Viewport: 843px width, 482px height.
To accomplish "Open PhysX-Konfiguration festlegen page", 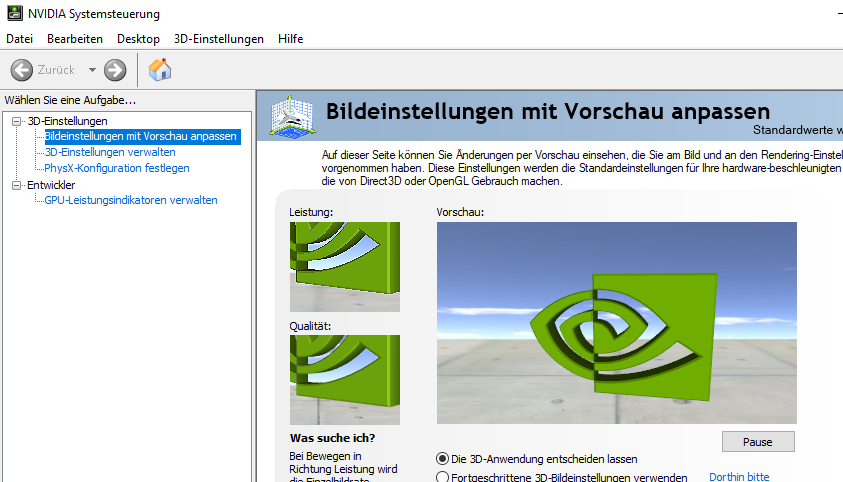I will pyautogui.click(x=117, y=168).
